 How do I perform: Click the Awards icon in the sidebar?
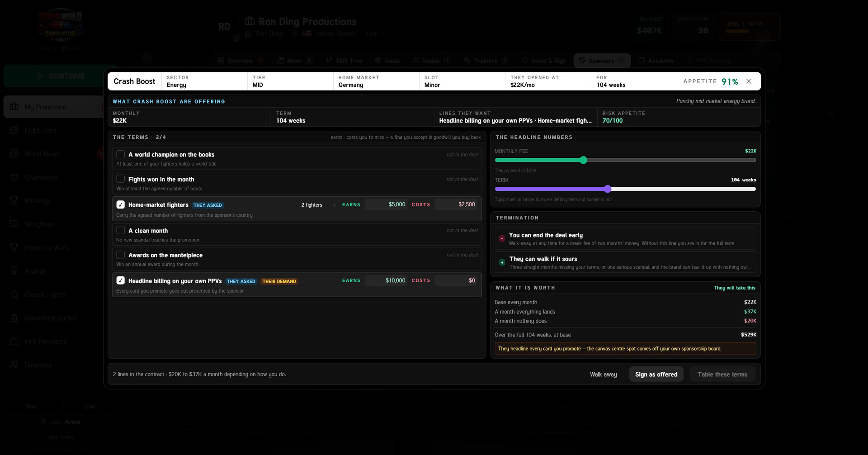[14, 271]
